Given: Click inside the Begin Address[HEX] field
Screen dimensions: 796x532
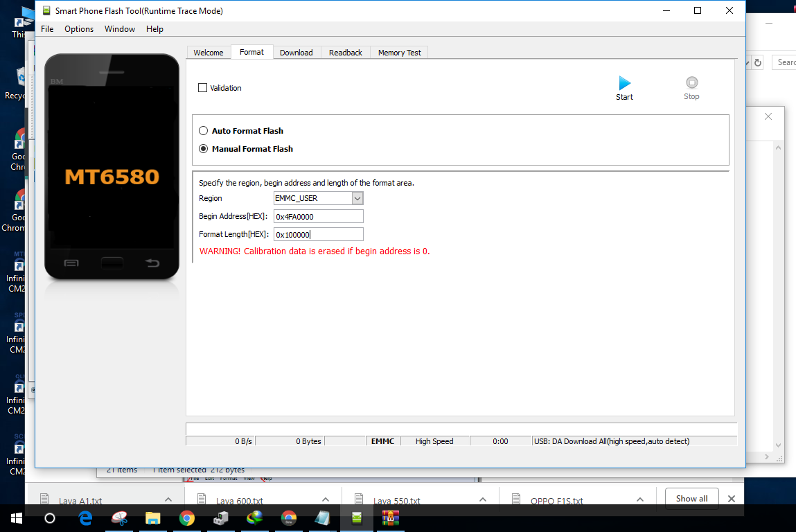Looking at the screenshot, I should point(317,216).
